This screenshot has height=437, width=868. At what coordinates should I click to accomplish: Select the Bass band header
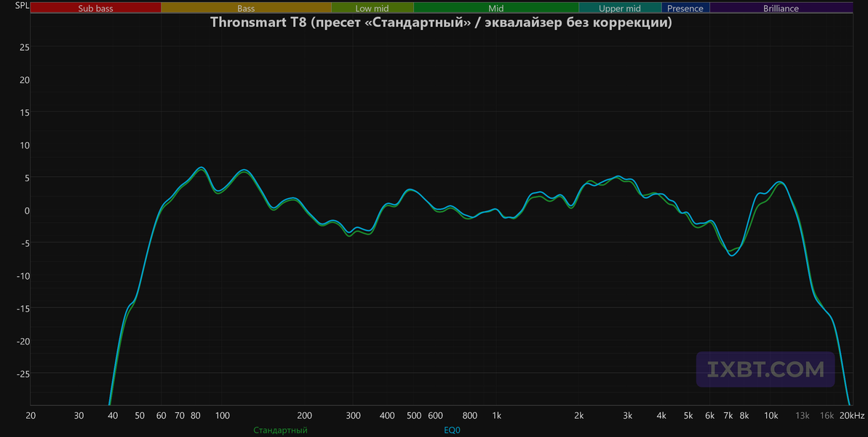(x=246, y=8)
